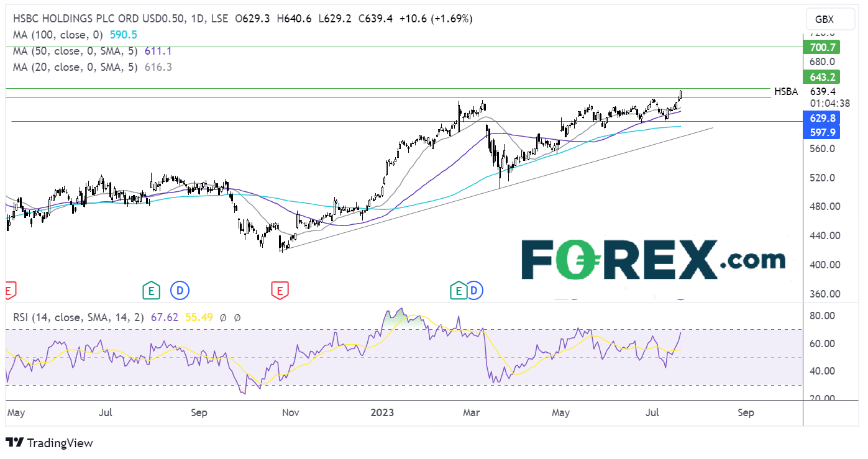This screenshot has height=459, width=868.
Task: Click the 700.7 green price label
Action: (x=822, y=47)
